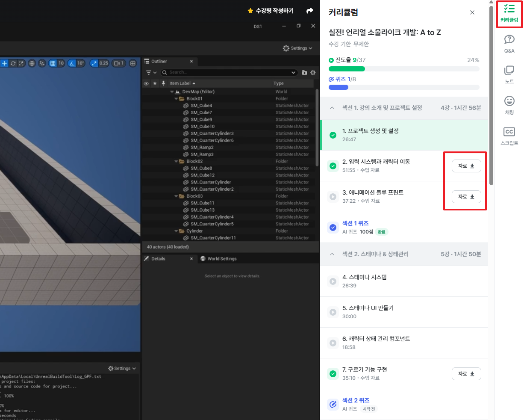Screen dimensions: 524x420
Task: Open surface snapping options icon
Action: (42, 63)
